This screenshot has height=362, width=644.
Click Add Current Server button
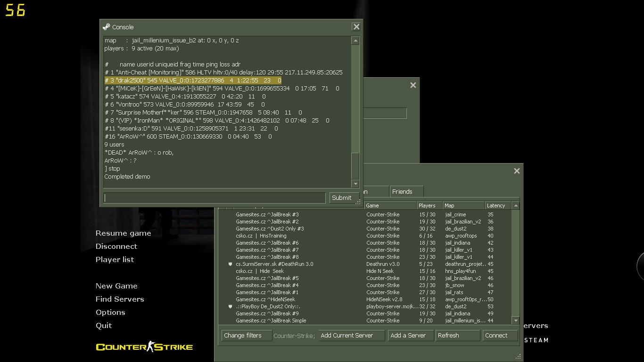point(352,336)
